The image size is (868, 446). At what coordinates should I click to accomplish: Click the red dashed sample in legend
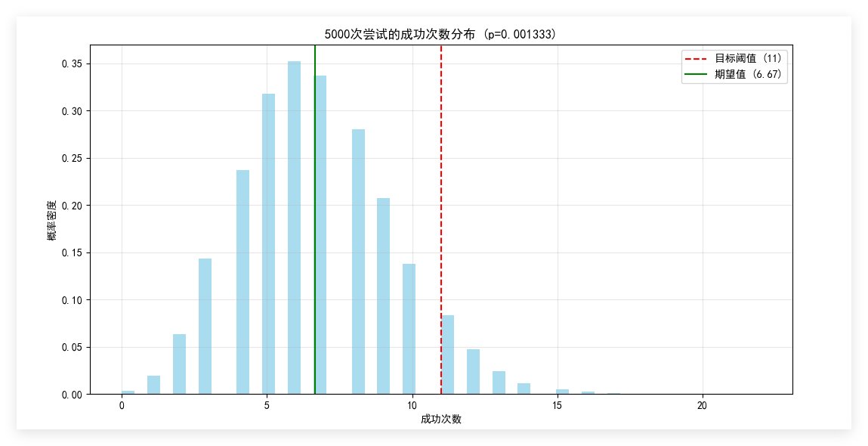tap(697, 58)
